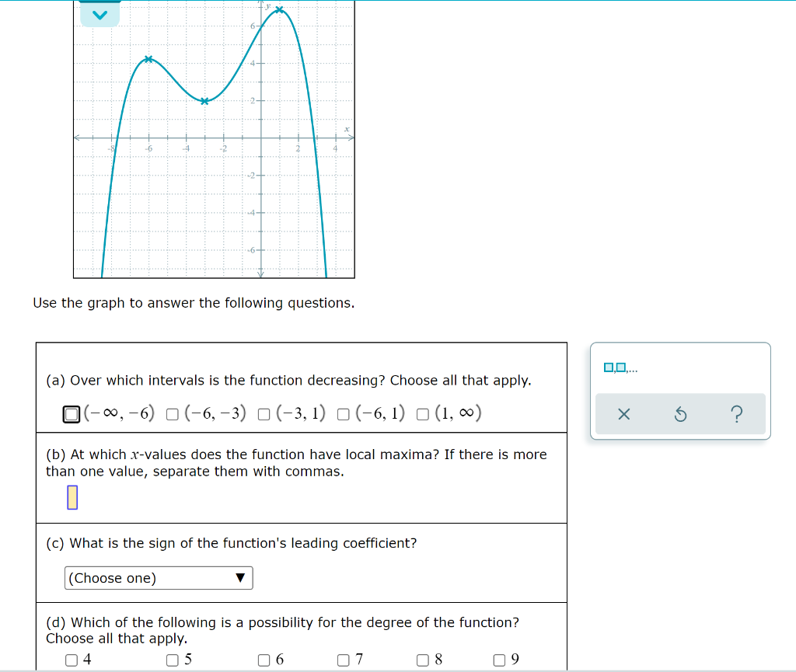Open help via the question mark icon
The image size is (796, 672).
pos(737,415)
